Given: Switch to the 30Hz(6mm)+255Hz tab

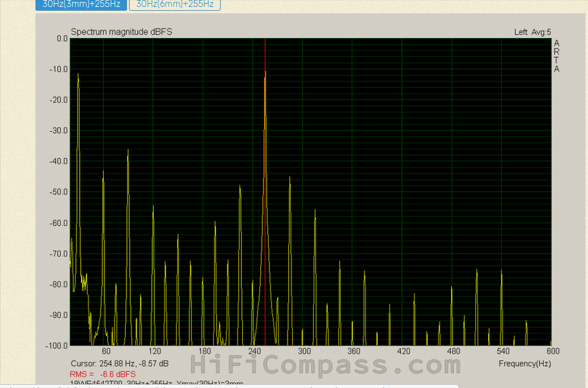Looking at the screenshot, I should pos(175,5).
